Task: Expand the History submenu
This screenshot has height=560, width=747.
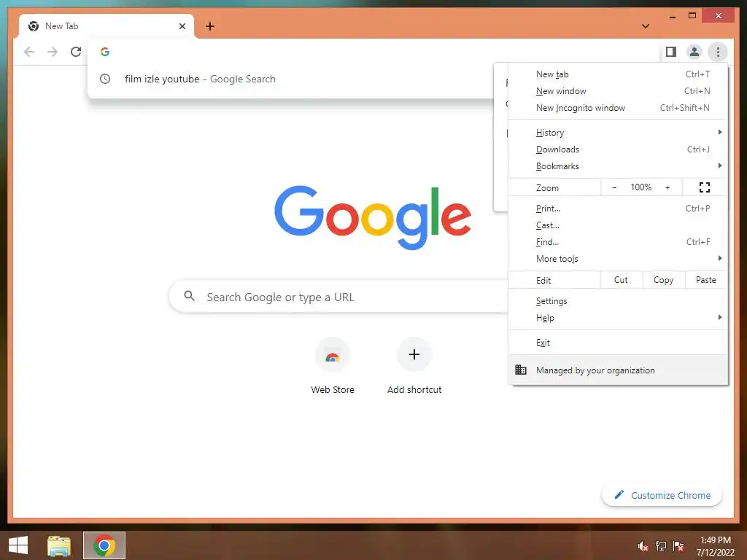Action: [x=618, y=133]
